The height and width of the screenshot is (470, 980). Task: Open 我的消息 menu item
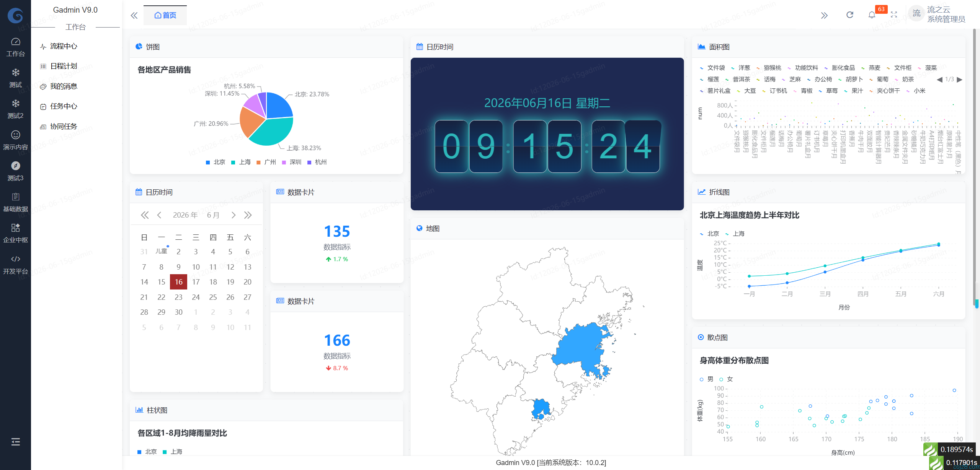[64, 86]
